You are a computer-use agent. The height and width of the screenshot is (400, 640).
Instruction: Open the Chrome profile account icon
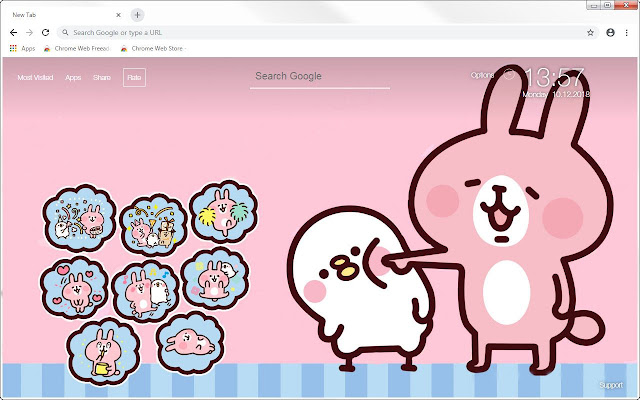coord(610,33)
